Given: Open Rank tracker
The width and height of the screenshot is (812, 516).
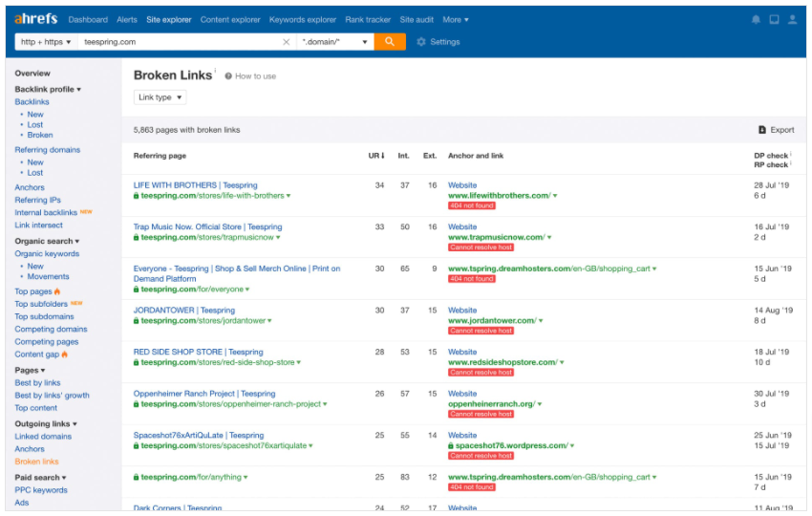Looking at the screenshot, I should pyautogui.click(x=368, y=20).
